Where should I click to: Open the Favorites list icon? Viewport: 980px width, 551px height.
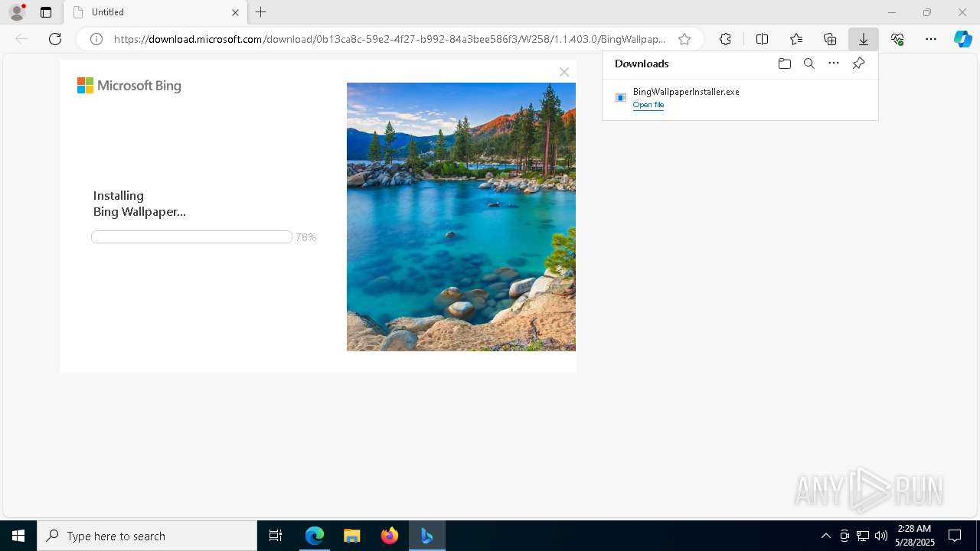click(x=796, y=39)
